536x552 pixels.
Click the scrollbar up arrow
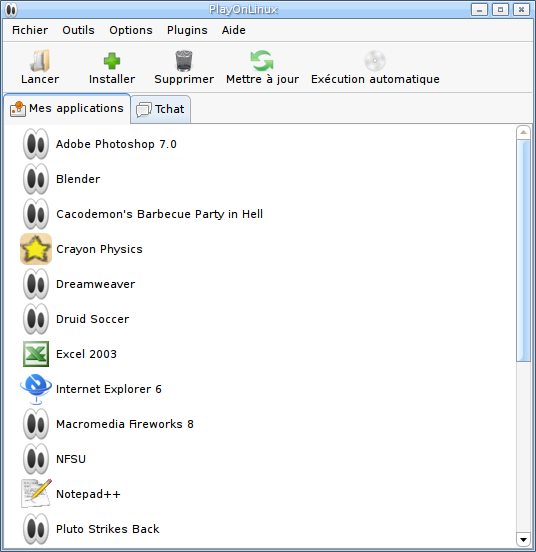pos(523,132)
